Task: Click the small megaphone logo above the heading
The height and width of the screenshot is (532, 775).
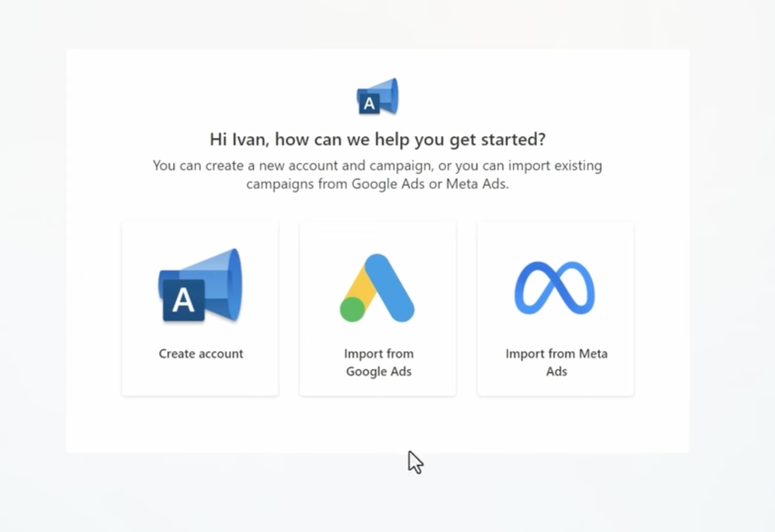Action: click(378, 96)
